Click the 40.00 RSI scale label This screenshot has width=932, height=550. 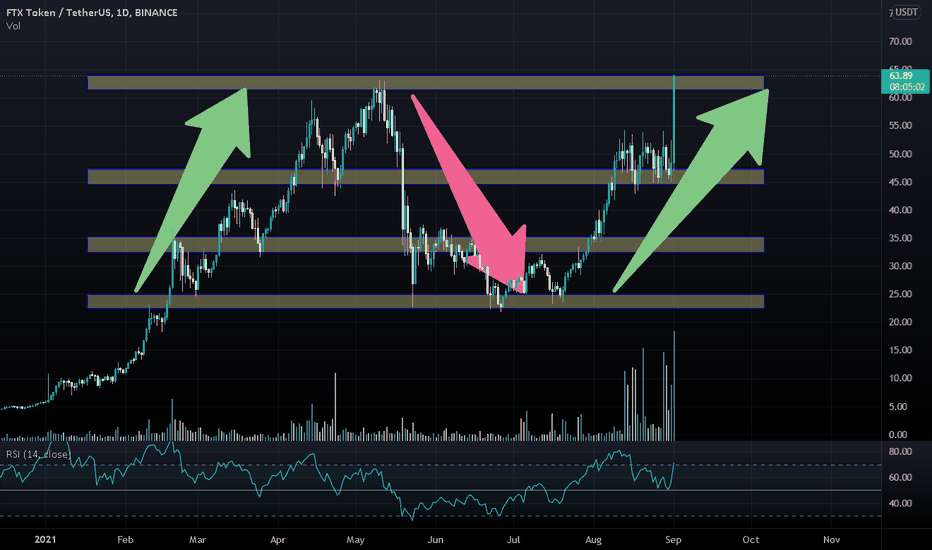tap(900, 503)
